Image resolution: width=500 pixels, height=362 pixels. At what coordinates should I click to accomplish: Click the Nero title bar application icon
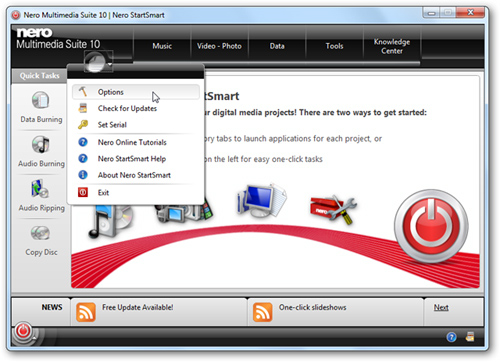click(15, 15)
